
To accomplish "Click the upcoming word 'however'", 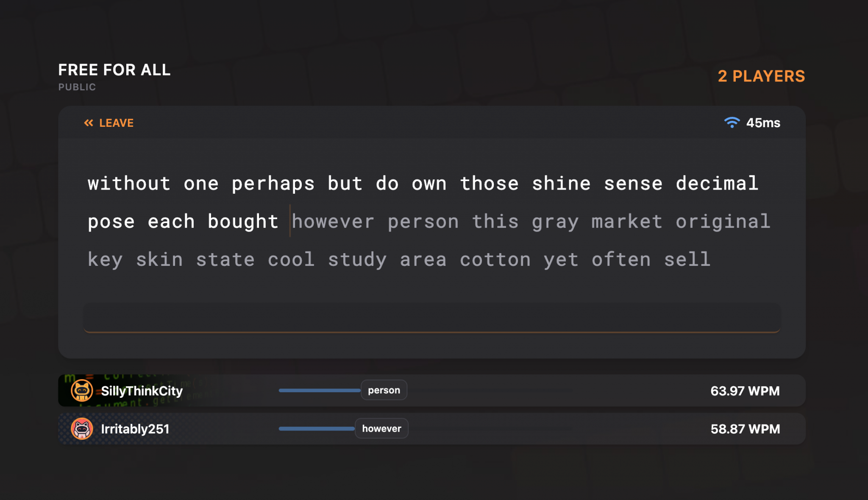I will coord(333,222).
